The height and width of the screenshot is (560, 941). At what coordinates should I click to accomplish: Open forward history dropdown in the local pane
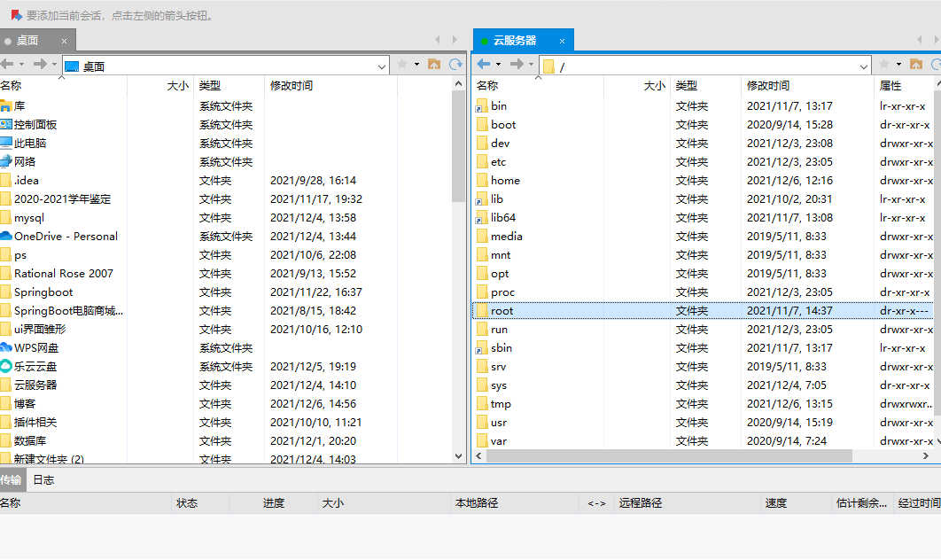(54, 64)
